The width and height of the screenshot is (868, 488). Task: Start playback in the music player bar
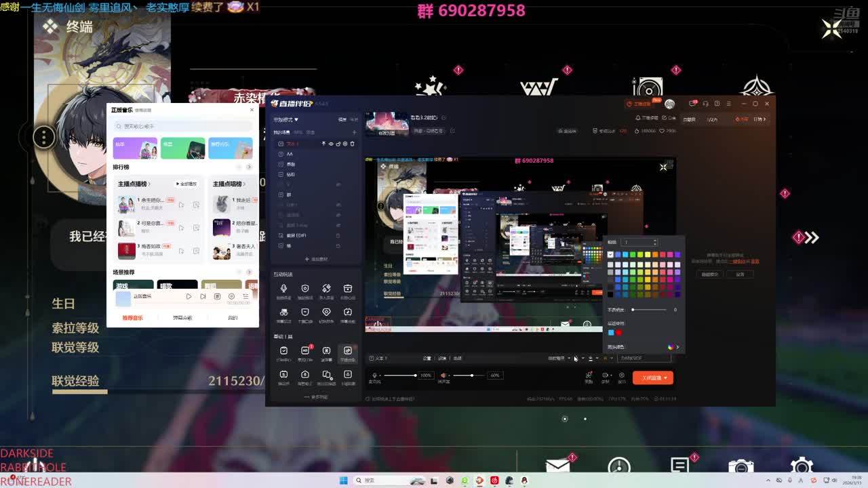coord(189,296)
